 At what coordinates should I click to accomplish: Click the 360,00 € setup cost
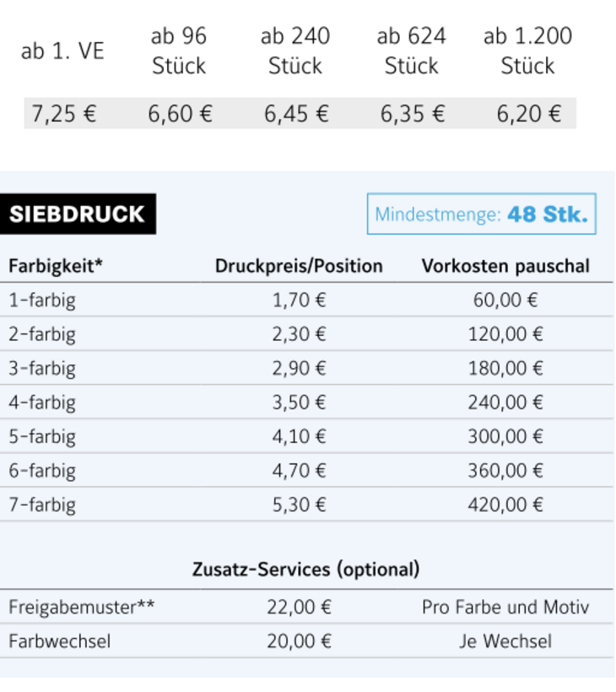(x=505, y=471)
